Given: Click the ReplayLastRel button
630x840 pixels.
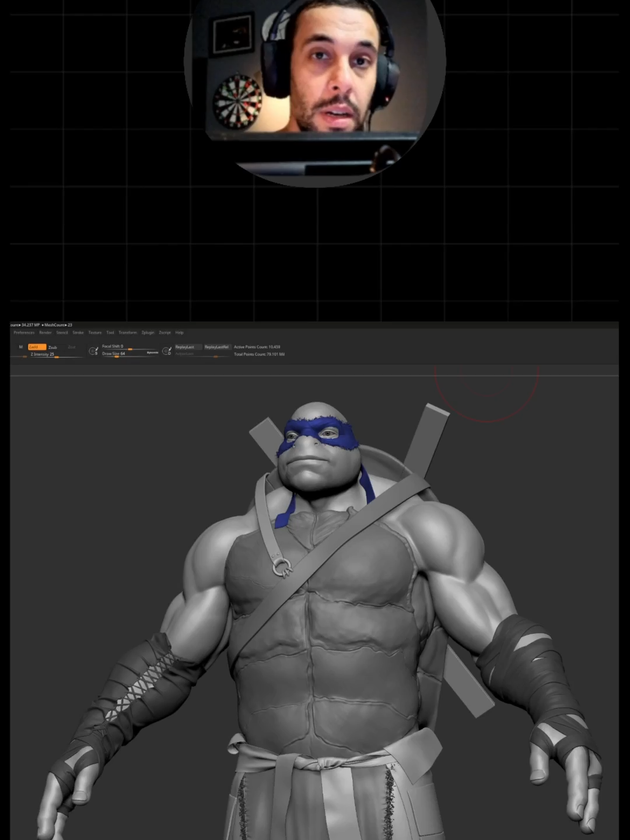Looking at the screenshot, I should coord(218,347).
